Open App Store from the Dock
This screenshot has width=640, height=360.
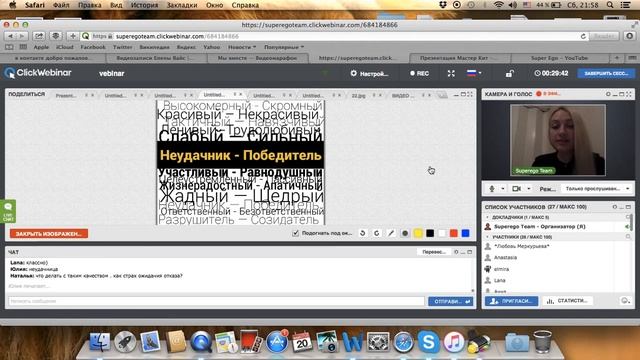pyautogui.click(x=277, y=342)
